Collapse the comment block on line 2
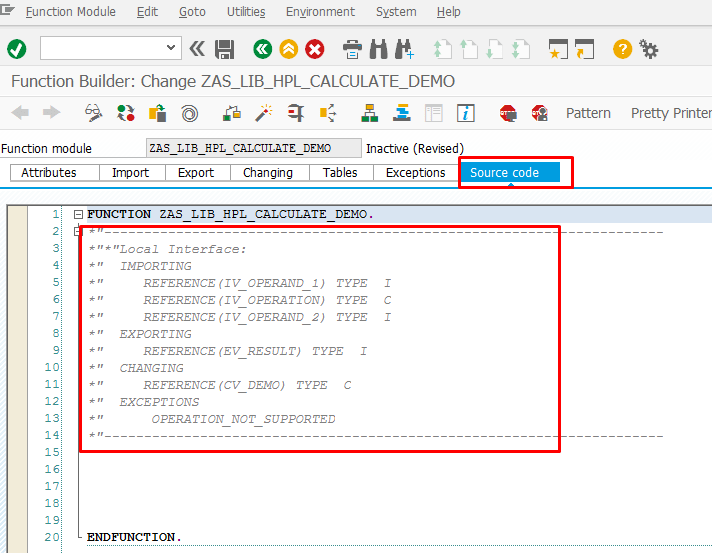712x553 pixels. 77,232
